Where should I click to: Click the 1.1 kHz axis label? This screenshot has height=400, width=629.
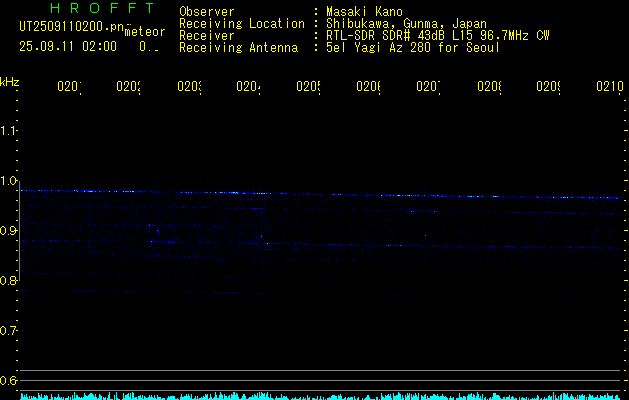[8, 131]
